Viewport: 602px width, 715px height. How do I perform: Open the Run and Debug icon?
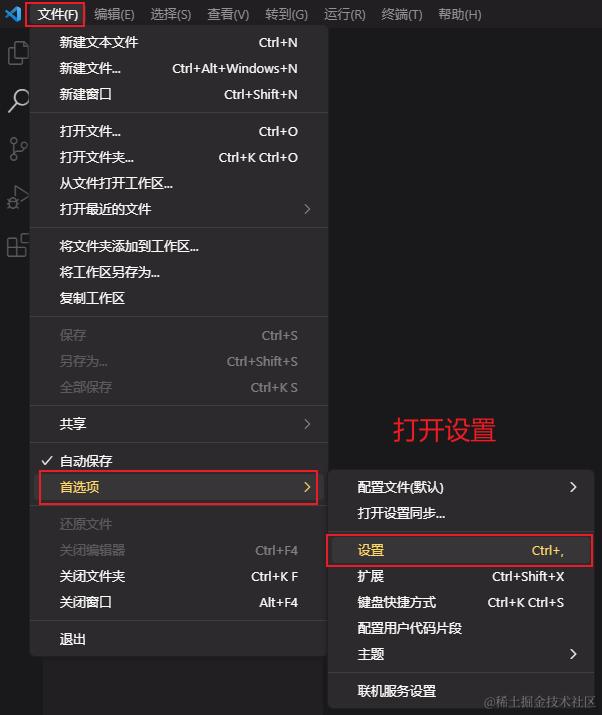click(x=18, y=197)
